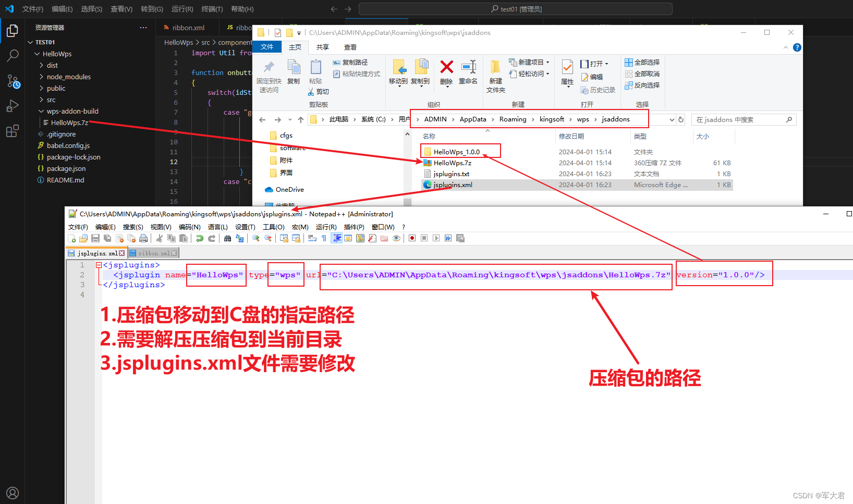Click Notepad++ Print toolbar icon
This screenshot has height=504, width=853.
coord(143,238)
